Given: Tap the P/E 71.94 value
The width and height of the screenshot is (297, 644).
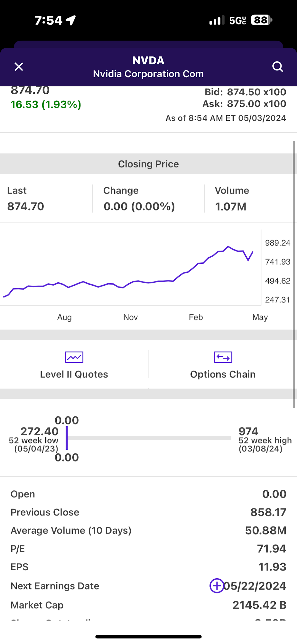Looking at the screenshot, I should pyautogui.click(x=272, y=548).
